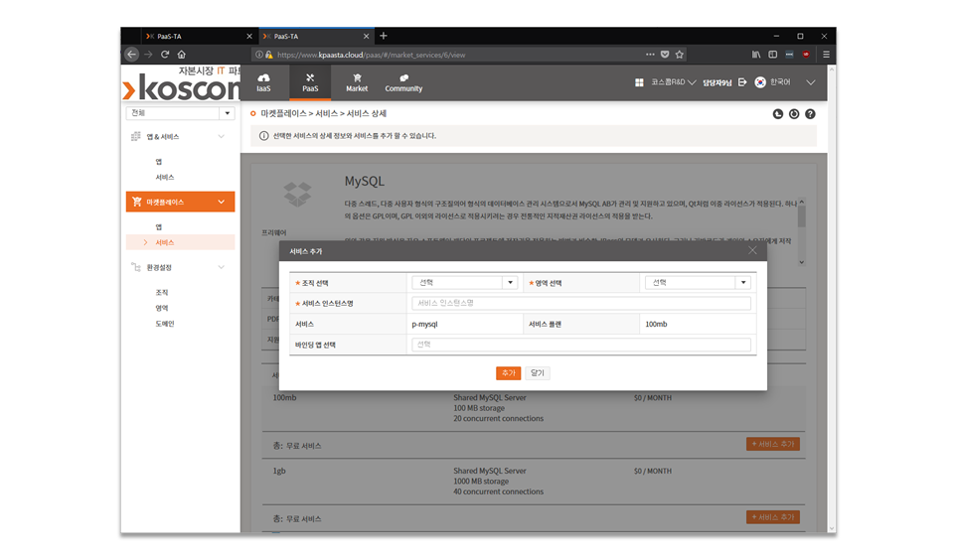This screenshot has height=560, width=956.
Task: Click the first round icon near breadcrumb
Action: pyautogui.click(x=778, y=114)
